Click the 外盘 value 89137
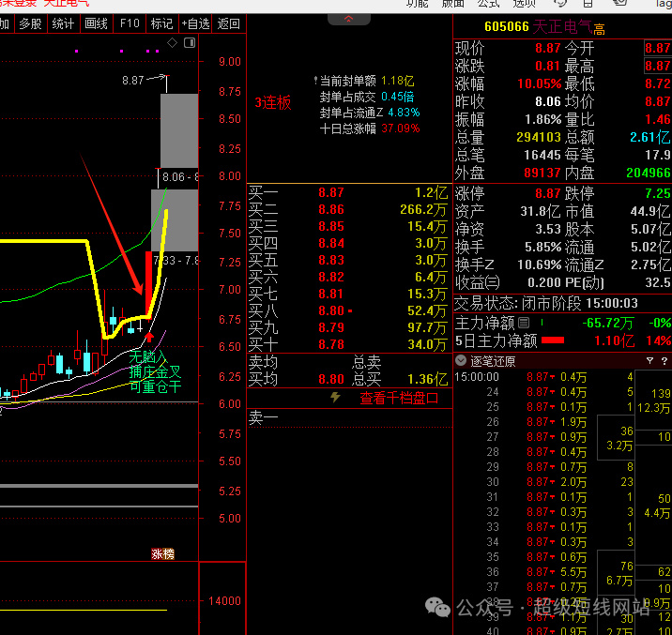 click(x=542, y=173)
